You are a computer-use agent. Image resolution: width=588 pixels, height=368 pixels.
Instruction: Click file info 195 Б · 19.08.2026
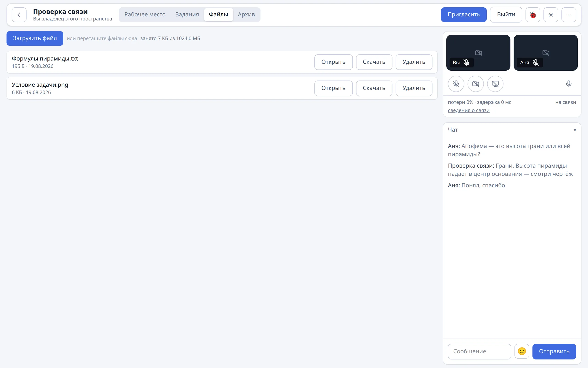(x=33, y=66)
